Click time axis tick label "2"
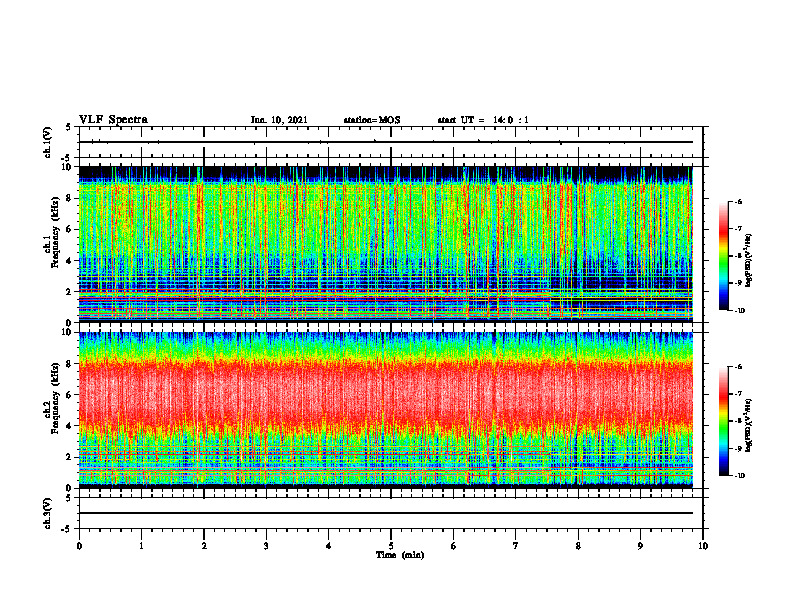The image size is (792, 612). [204, 546]
